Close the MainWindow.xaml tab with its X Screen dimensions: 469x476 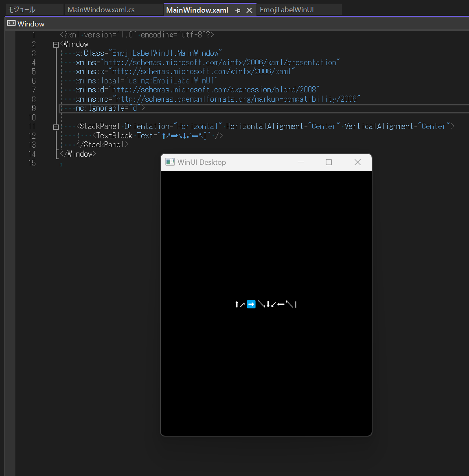[x=250, y=10]
